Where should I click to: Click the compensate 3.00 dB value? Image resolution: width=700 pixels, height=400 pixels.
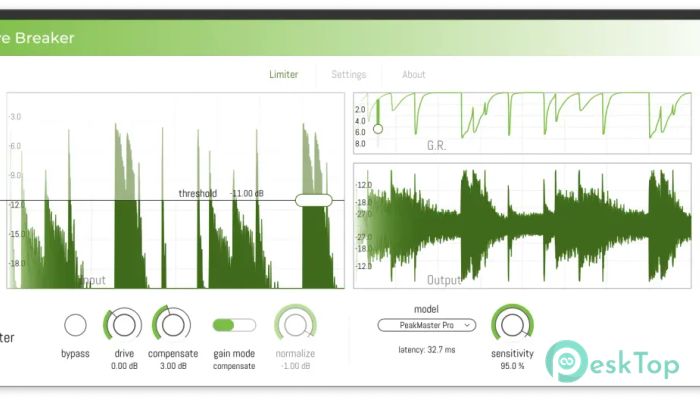coord(173,366)
